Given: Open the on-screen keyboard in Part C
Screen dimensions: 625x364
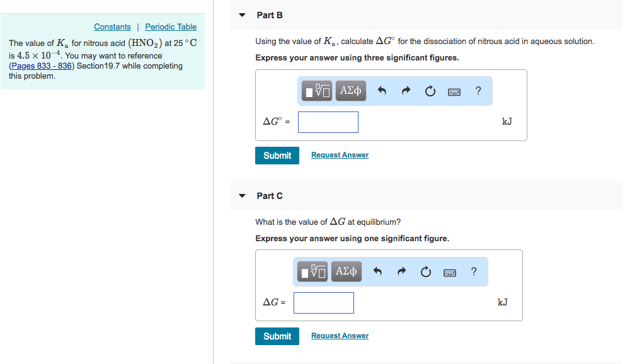Looking at the screenshot, I should [449, 271].
